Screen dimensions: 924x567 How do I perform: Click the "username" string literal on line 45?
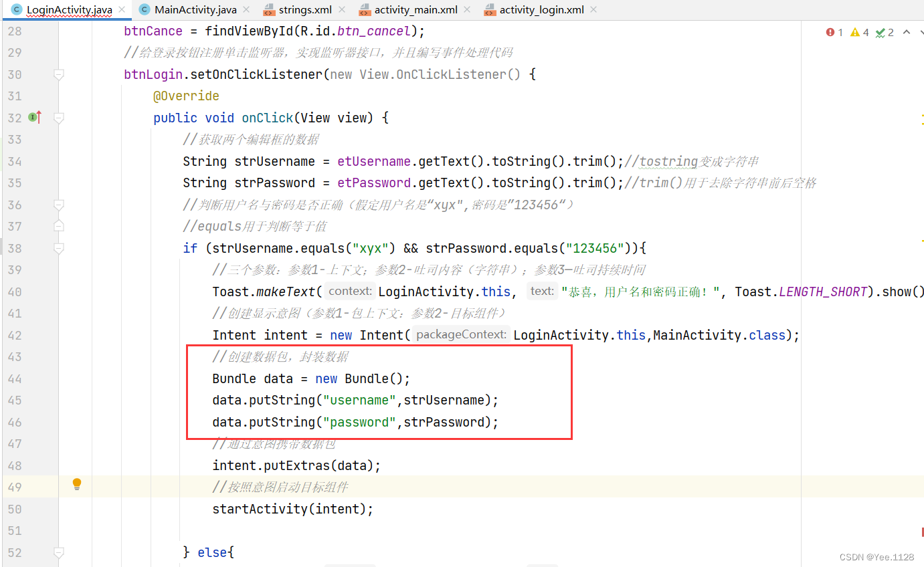[x=360, y=400]
